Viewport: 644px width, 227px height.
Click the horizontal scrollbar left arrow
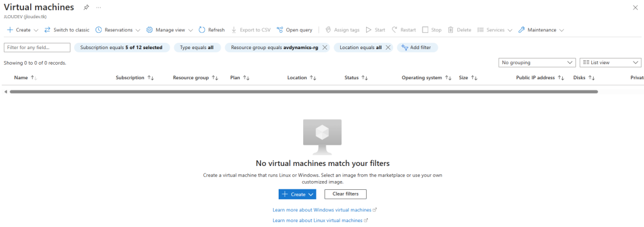(5, 92)
